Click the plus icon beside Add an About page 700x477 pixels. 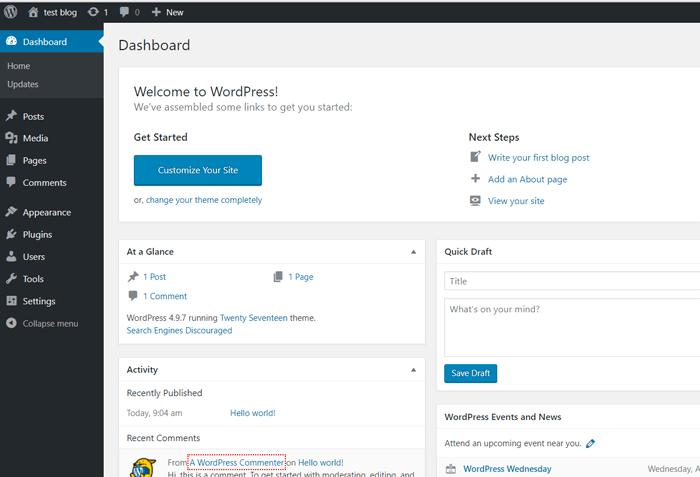pos(475,178)
